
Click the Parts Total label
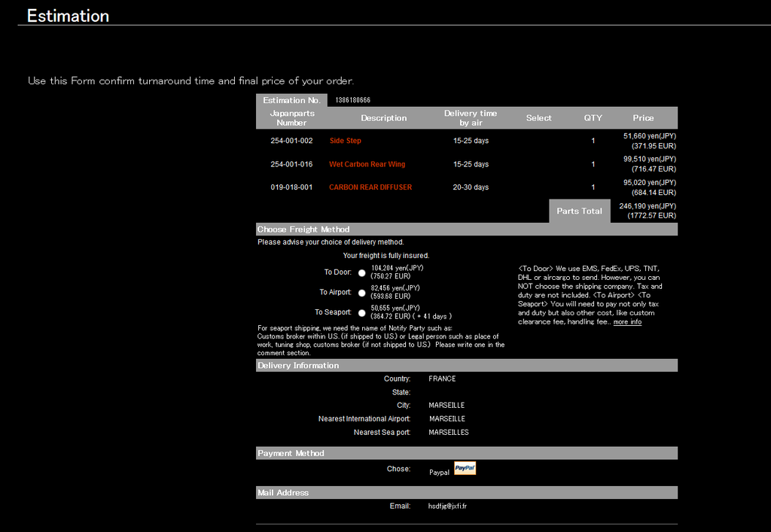pos(579,211)
